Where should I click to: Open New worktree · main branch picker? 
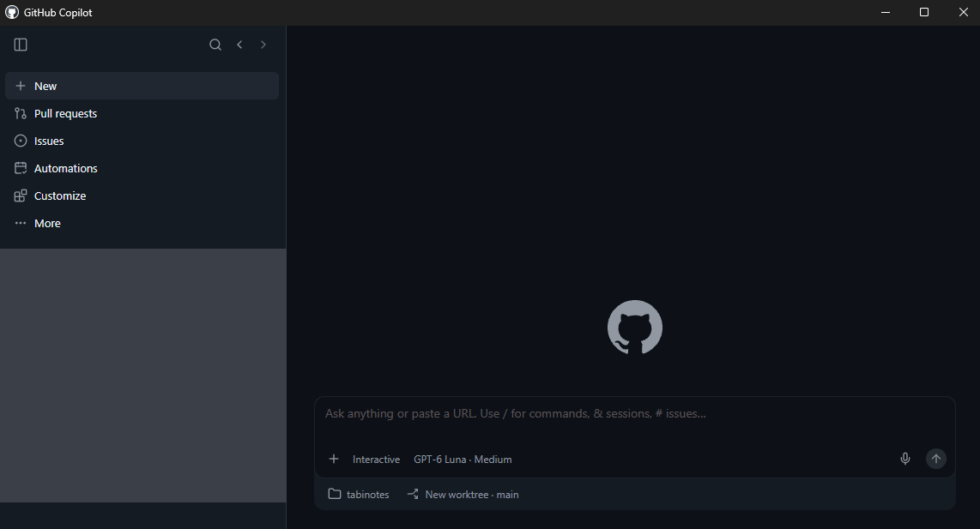click(463, 494)
